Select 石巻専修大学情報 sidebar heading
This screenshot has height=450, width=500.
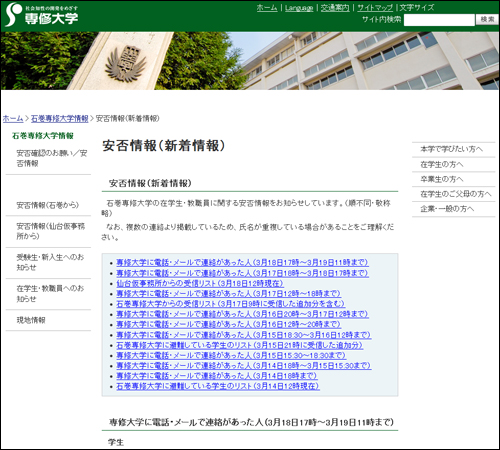pos(43,136)
